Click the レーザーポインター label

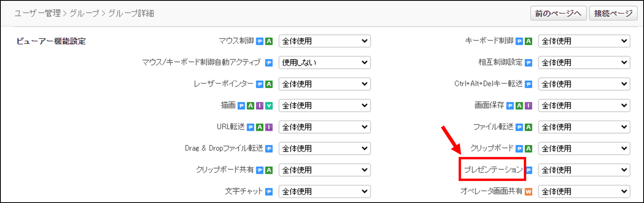click(x=223, y=84)
